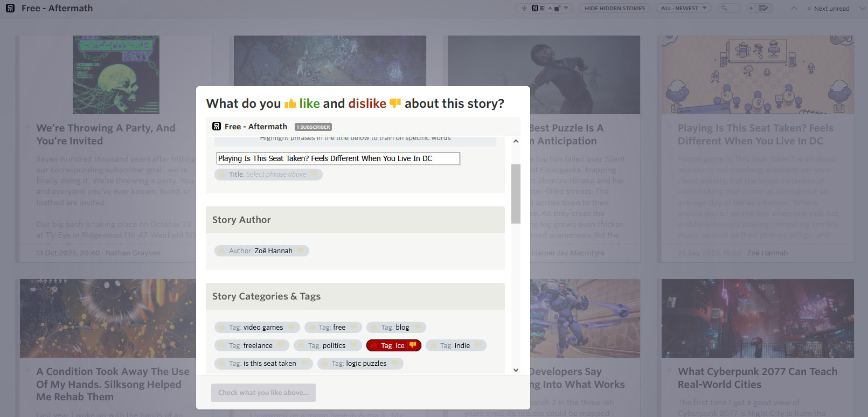868x417 pixels.
Task: Click thumbs up on the indie tag
Action: tap(433, 346)
